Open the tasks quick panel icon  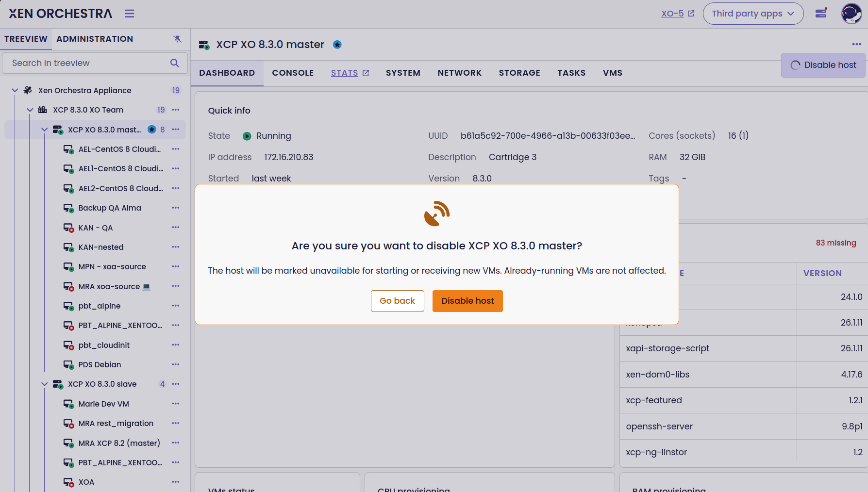click(821, 13)
